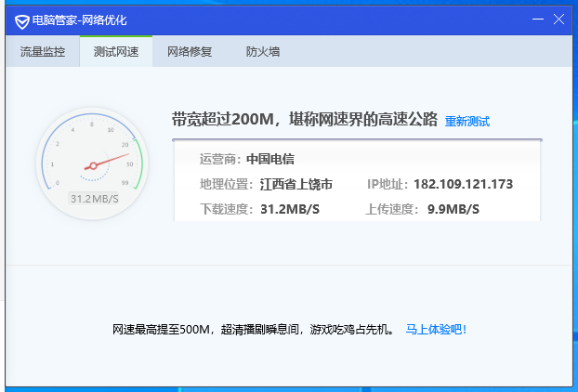
Task: Click the download speed value 31.2MB/S
Action: (x=290, y=209)
